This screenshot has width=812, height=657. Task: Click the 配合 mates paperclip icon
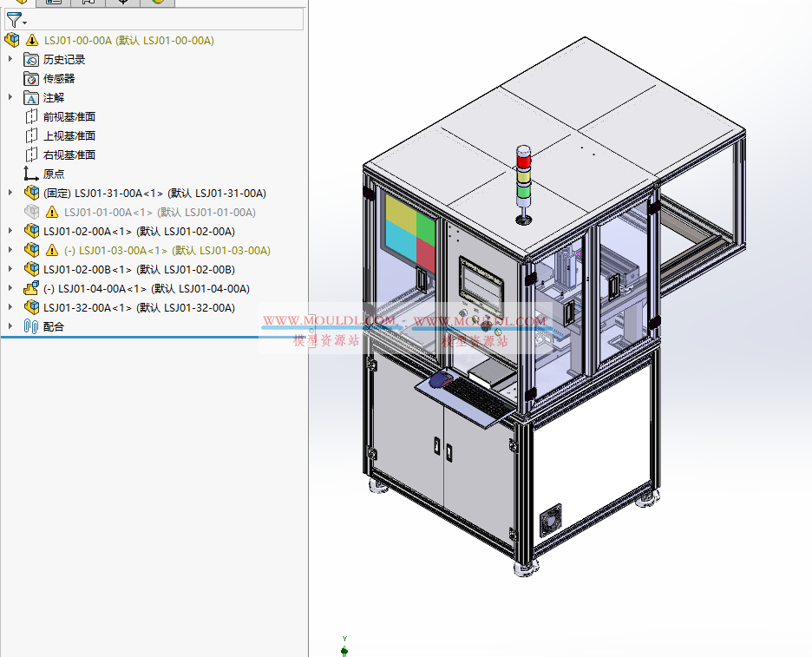(x=32, y=327)
